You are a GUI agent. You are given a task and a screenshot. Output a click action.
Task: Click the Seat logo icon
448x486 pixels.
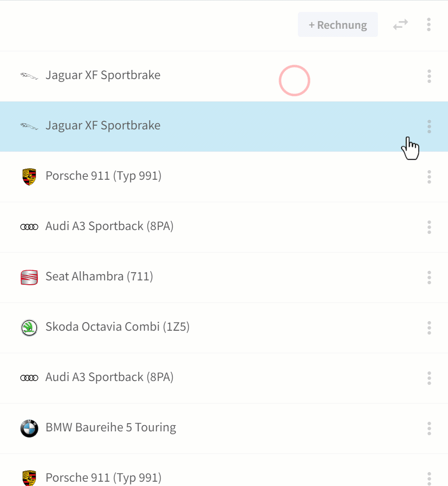click(29, 278)
